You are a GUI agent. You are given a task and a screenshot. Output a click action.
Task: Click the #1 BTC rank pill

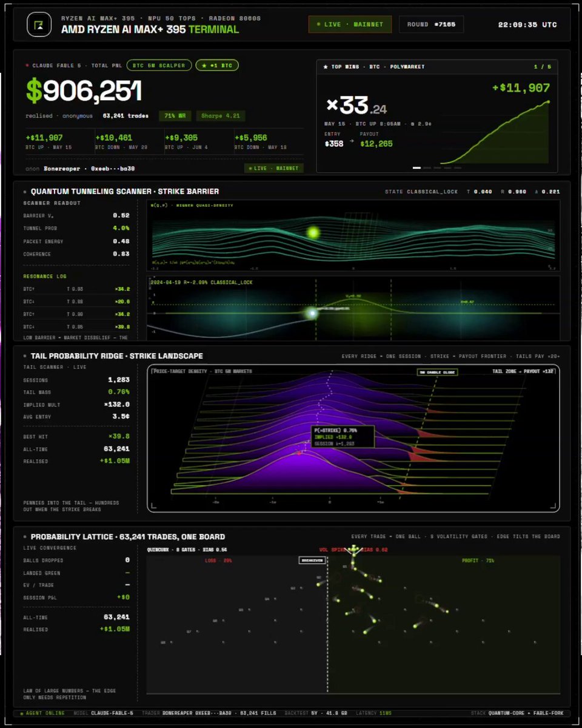point(217,65)
